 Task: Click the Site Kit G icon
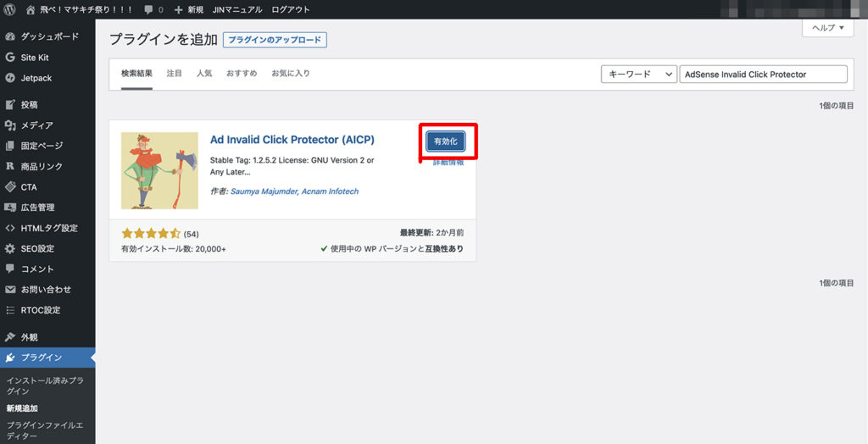[x=9, y=57]
